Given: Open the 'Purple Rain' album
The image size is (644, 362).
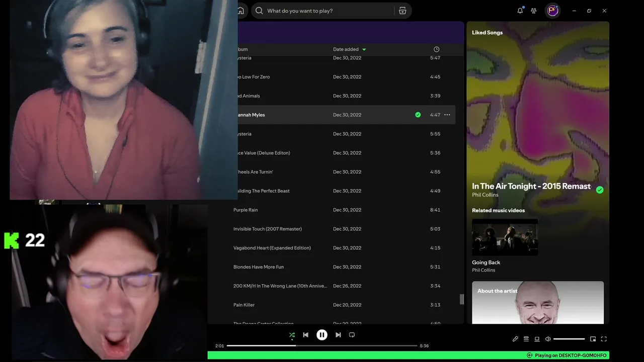Looking at the screenshot, I should pos(246,210).
